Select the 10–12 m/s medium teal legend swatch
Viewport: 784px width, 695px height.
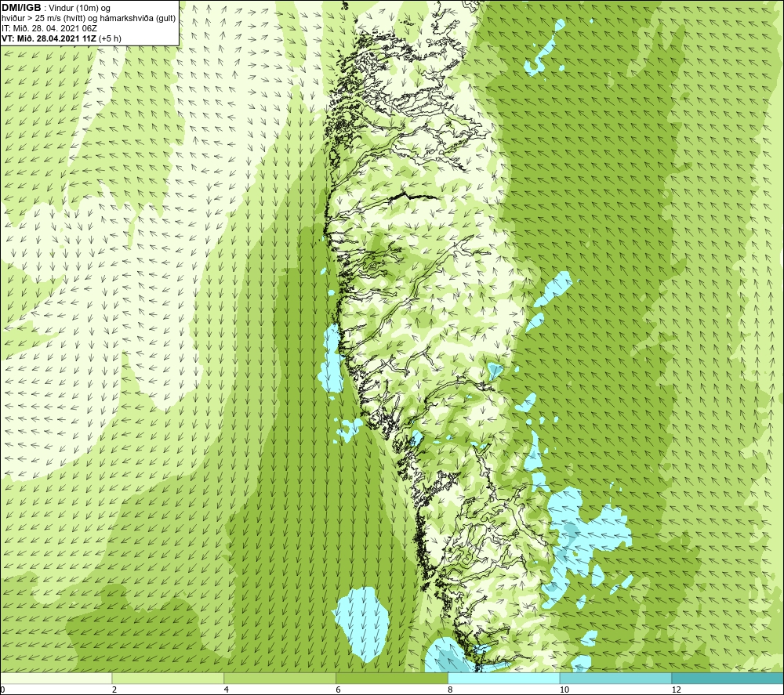click(x=616, y=678)
